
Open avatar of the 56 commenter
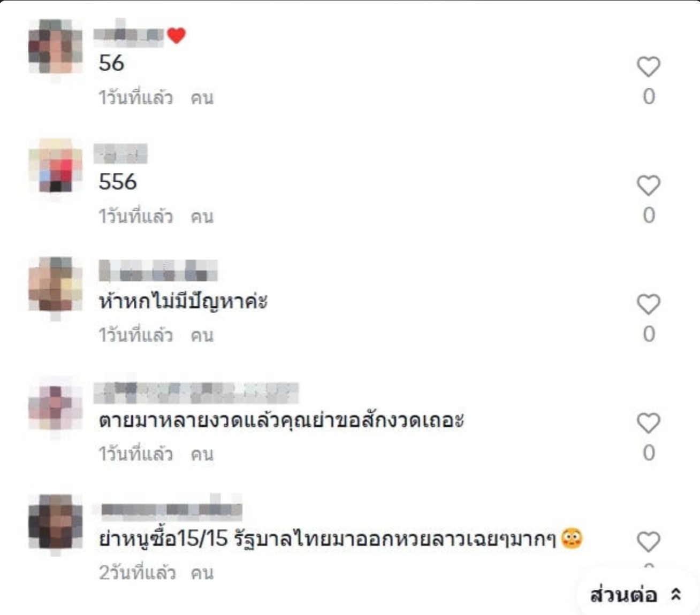(55, 47)
